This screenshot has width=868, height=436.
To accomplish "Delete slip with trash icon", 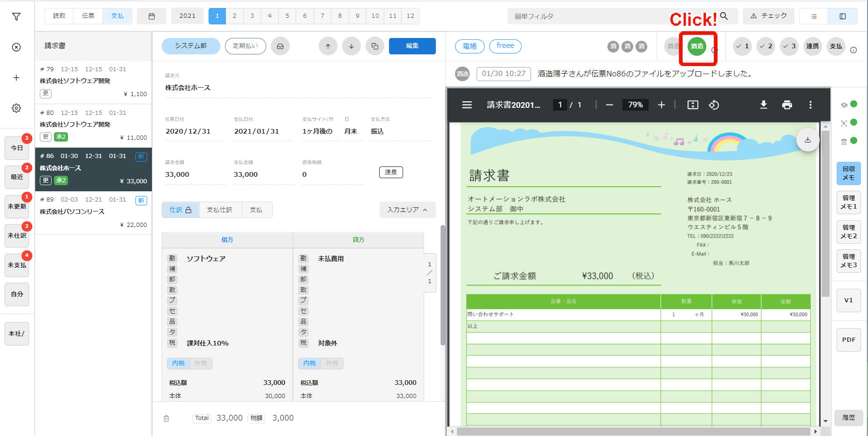I will coord(166,418).
